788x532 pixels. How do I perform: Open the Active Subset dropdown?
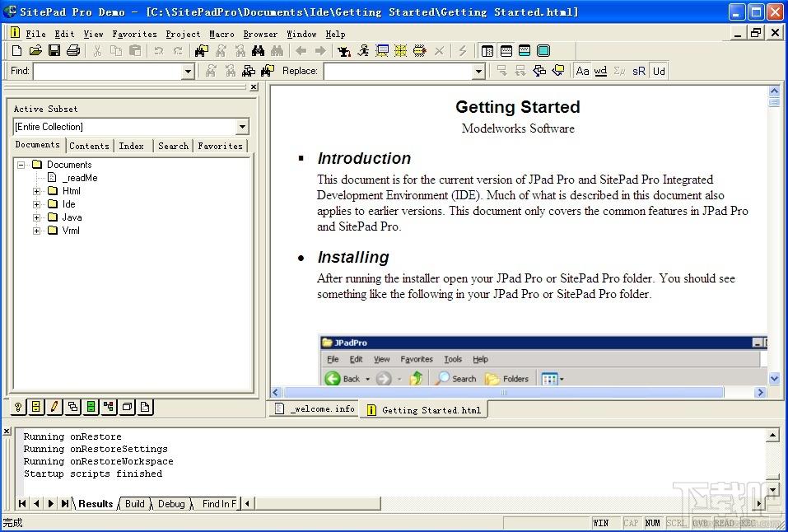click(x=242, y=127)
